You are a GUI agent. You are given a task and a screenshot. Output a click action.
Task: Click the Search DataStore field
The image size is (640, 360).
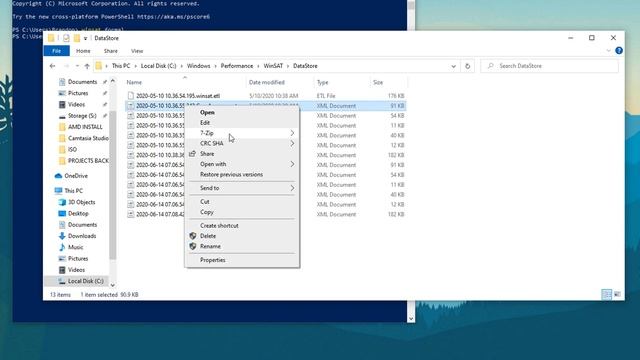549,66
